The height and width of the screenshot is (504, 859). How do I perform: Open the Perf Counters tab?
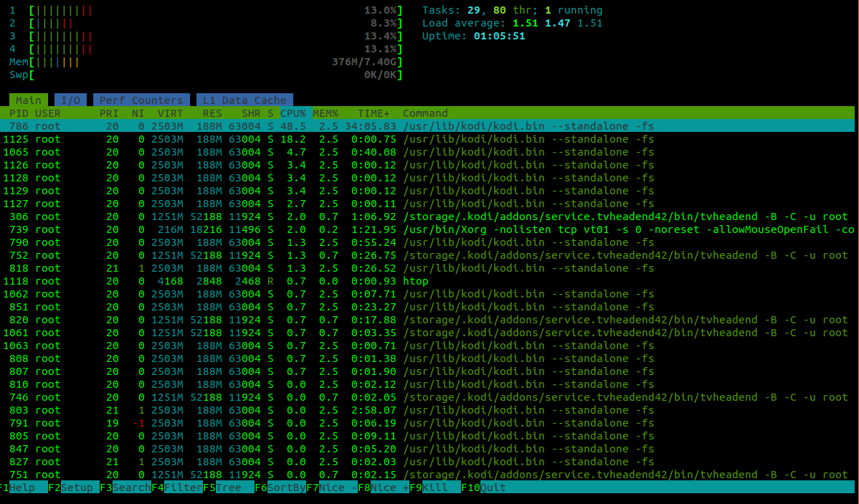141,100
